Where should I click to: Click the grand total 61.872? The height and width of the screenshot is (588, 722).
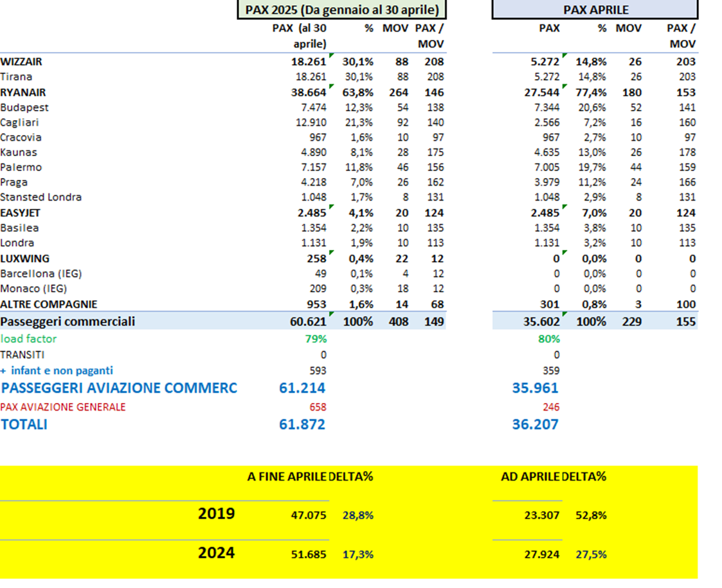(302, 424)
